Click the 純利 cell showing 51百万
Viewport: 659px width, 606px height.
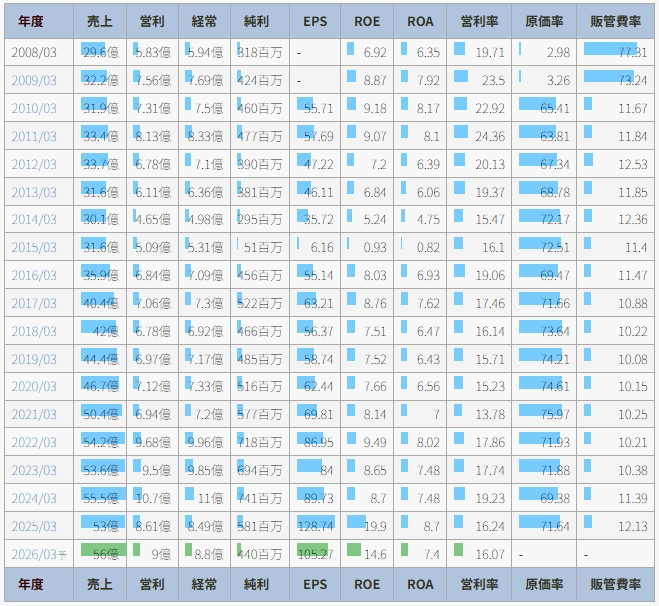pyautogui.click(x=262, y=247)
